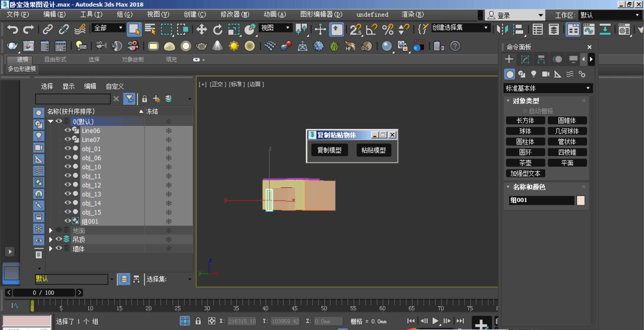Screen dimensions: 644x330
Task: Expand the 地面 layer
Action: pos(50,230)
